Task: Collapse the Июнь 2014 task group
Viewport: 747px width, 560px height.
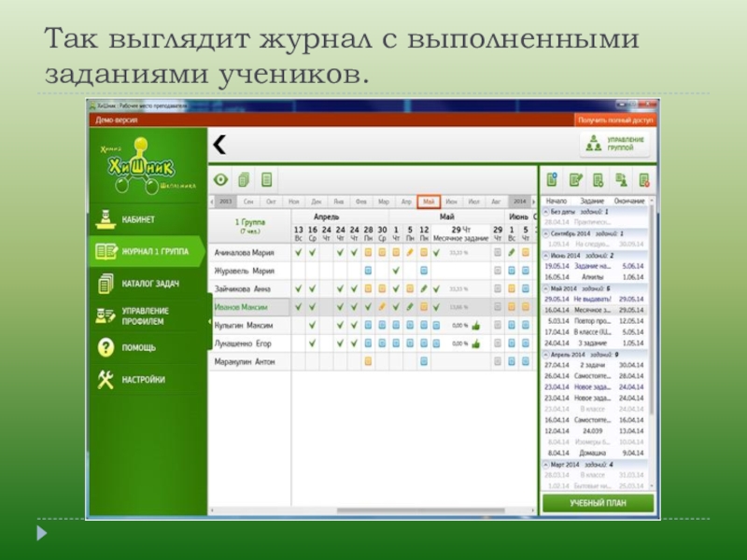Action: click(546, 256)
